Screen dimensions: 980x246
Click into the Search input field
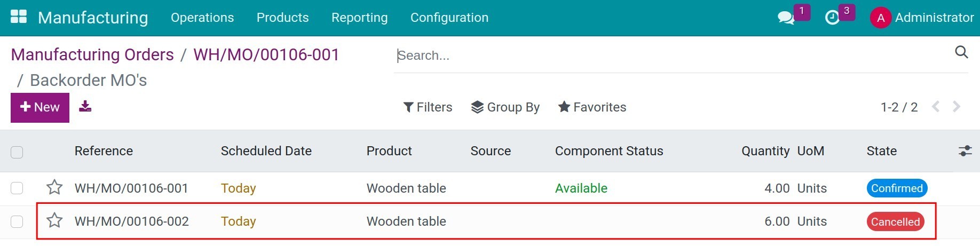pyautogui.click(x=673, y=55)
